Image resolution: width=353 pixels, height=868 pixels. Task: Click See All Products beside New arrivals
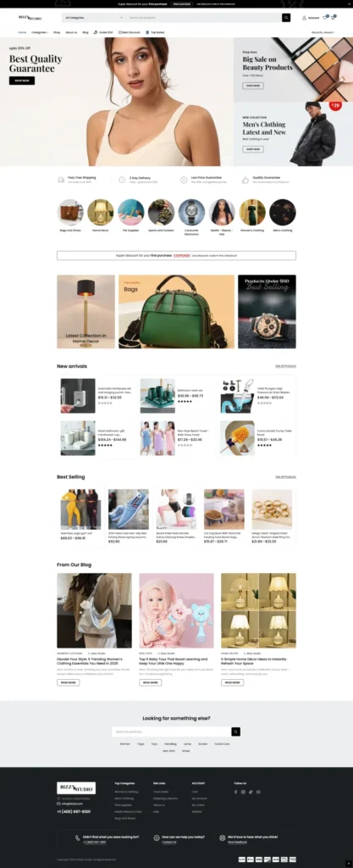point(285,366)
